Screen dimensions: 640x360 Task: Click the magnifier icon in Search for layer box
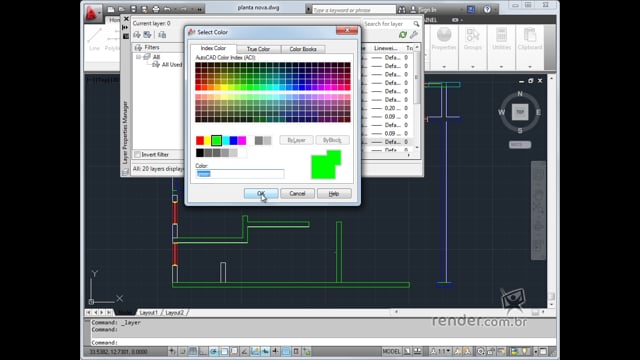[416, 24]
